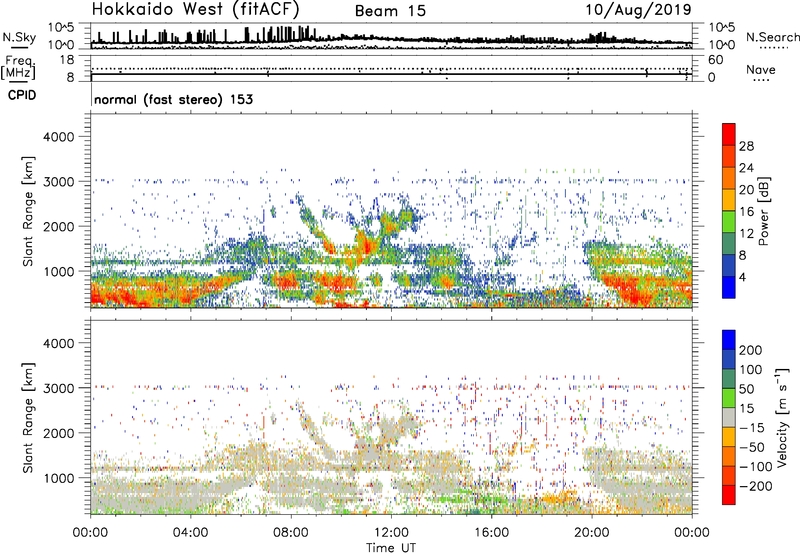This screenshot has width=800, height=554.
Task: Click the velocity colorbar gray −15 to 15 segment
Action: (x=729, y=418)
